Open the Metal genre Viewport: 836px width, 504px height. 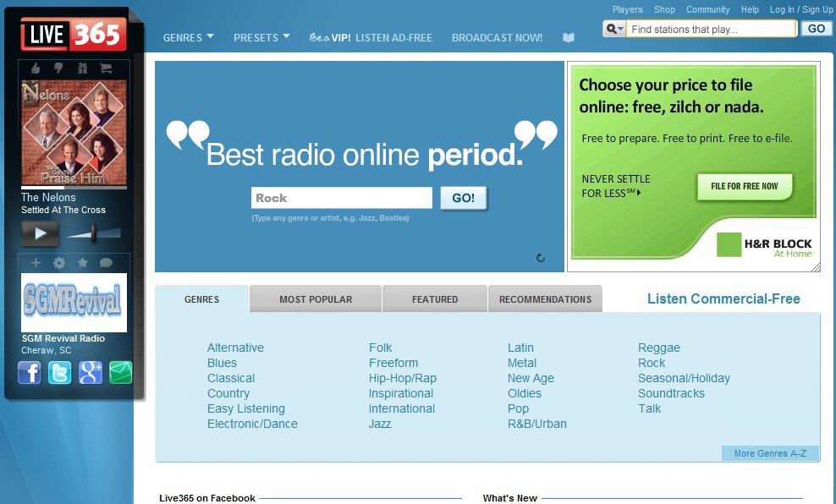click(522, 363)
